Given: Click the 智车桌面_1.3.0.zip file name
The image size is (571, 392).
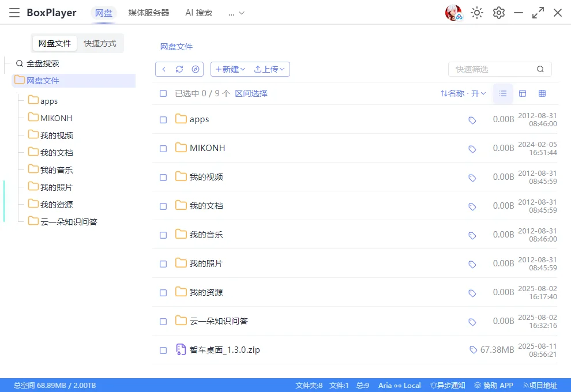Looking at the screenshot, I should 225,350.
